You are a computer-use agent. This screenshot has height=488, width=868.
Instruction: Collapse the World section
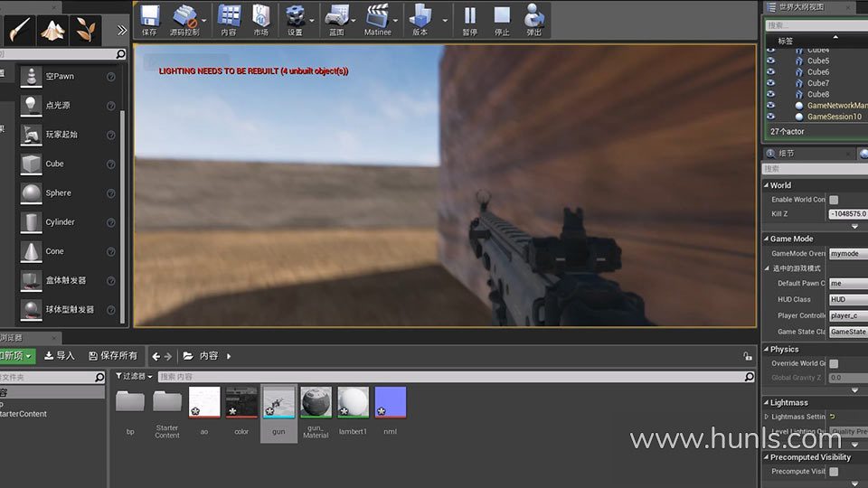pyautogui.click(x=766, y=185)
